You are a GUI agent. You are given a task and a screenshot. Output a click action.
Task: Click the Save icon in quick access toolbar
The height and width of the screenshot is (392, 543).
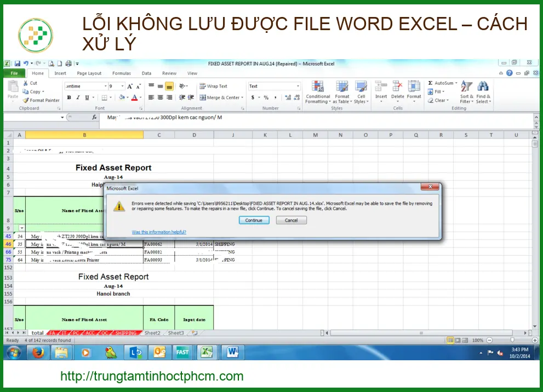coord(18,64)
